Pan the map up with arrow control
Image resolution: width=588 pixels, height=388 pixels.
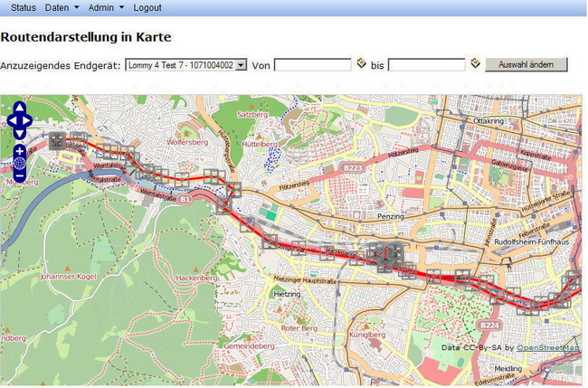(x=20, y=108)
